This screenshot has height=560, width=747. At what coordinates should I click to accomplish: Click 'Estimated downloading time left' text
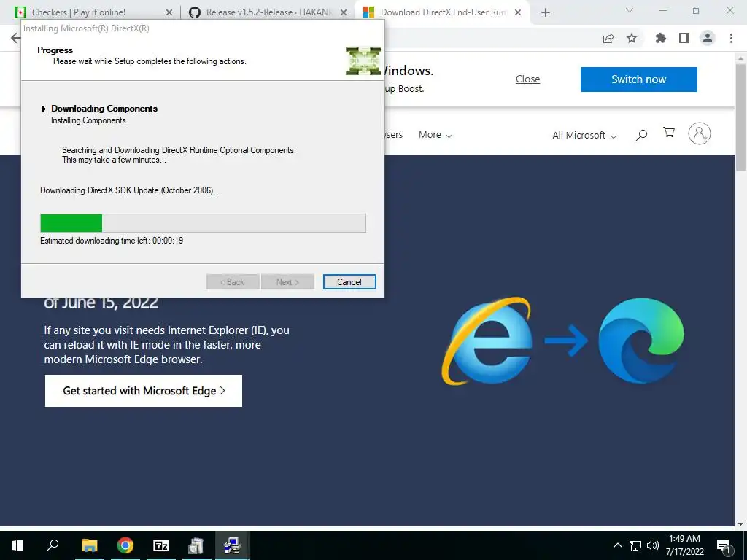click(x=112, y=241)
